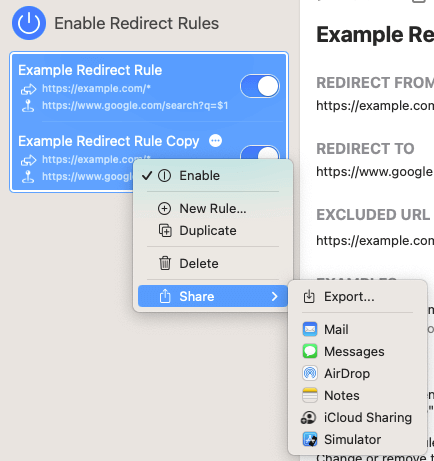Choose Delete from the context menu
Viewport: 434px width, 461px height.
(213, 264)
